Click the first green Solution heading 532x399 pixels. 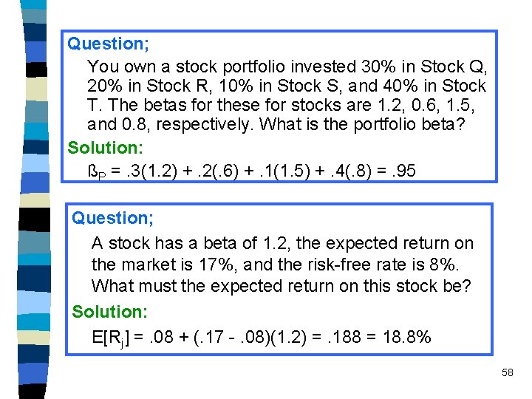(105, 148)
